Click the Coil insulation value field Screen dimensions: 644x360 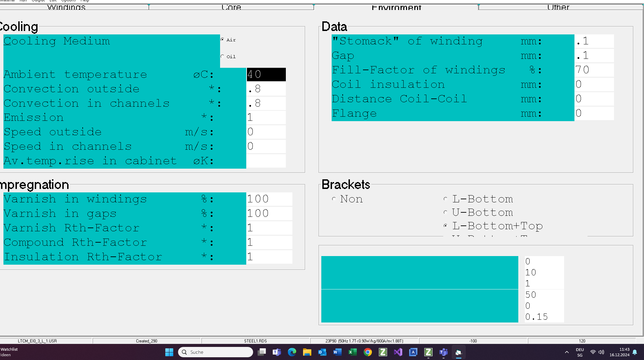coord(594,84)
